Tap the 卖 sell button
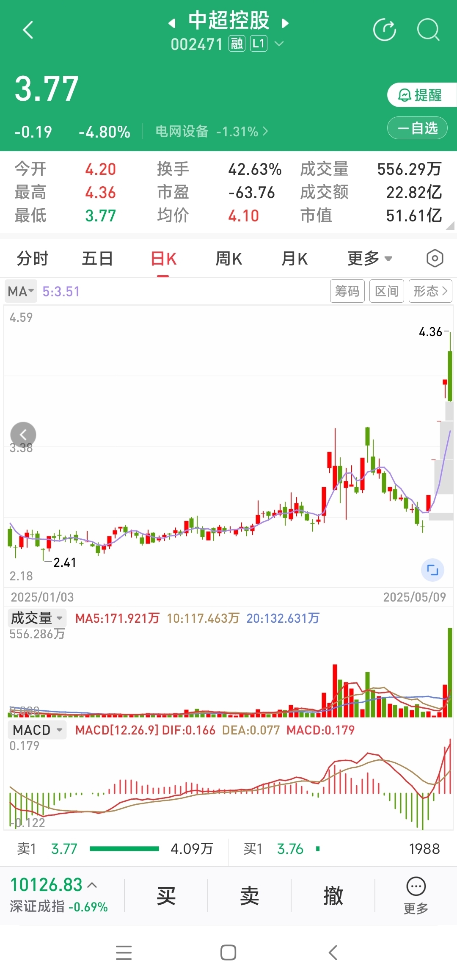This screenshot has width=457, height=980. [x=250, y=895]
